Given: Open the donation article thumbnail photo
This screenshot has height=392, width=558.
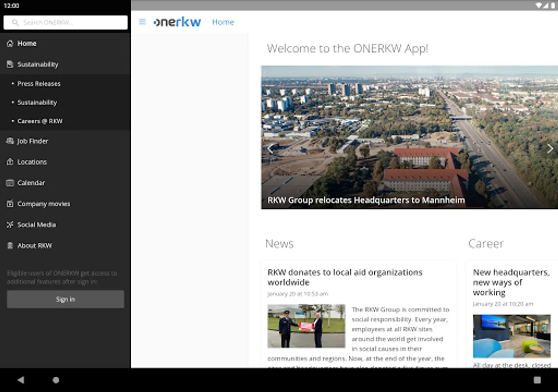Looking at the screenshot, I should pos(306,326).
